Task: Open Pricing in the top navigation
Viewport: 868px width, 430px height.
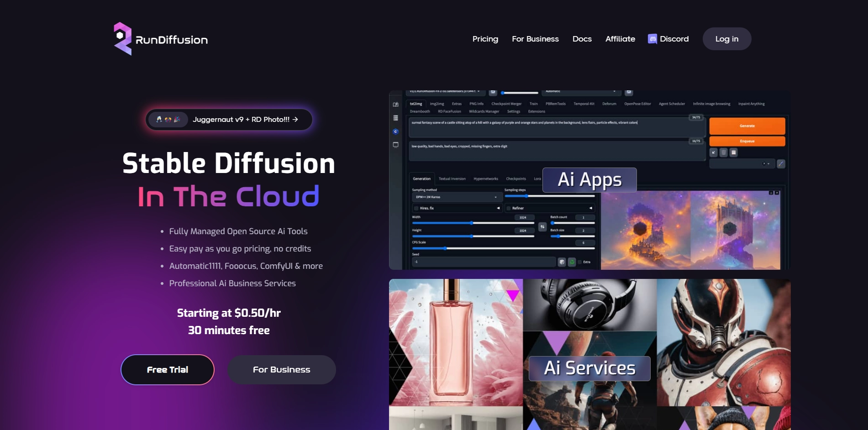Action: (485, 39)
